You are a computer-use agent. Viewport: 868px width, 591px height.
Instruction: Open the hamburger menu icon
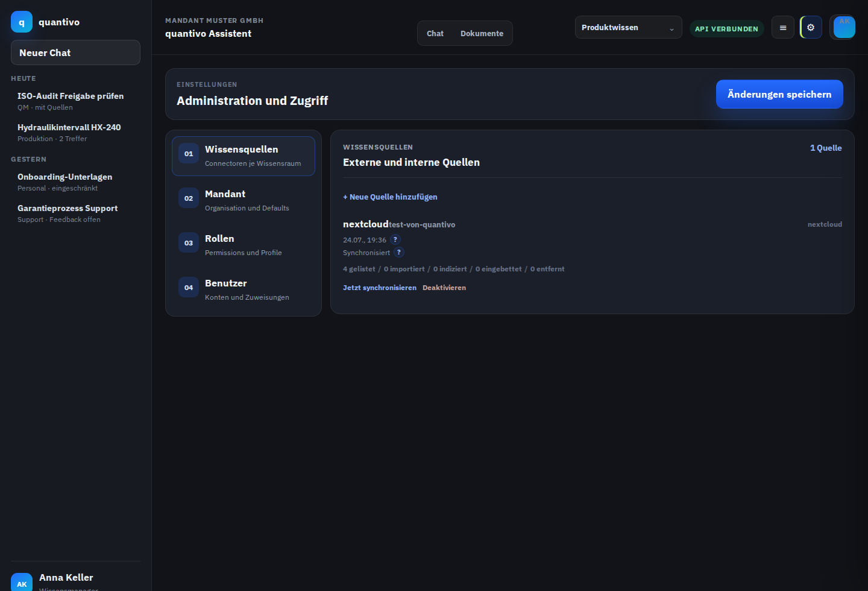coord(783,27)
